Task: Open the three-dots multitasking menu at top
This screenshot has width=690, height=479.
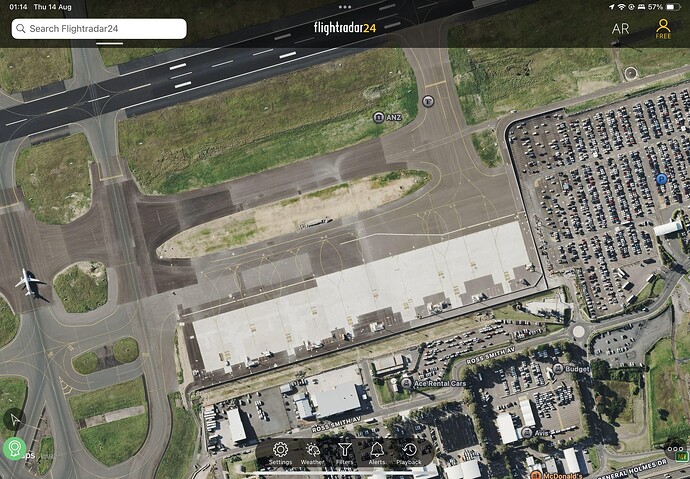Action: (x=345, y=7)
